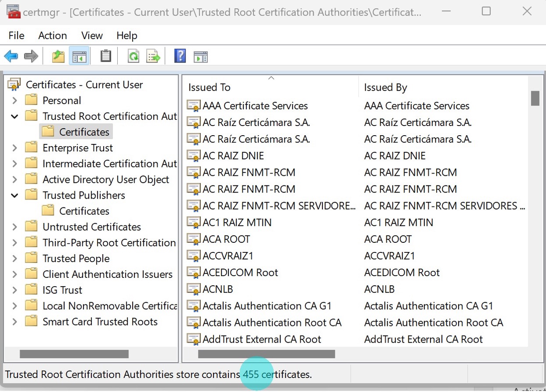546x392 pixels.
Task: Click certificate icon beside ACEDICOM Root
Action: tap(193, 272)
